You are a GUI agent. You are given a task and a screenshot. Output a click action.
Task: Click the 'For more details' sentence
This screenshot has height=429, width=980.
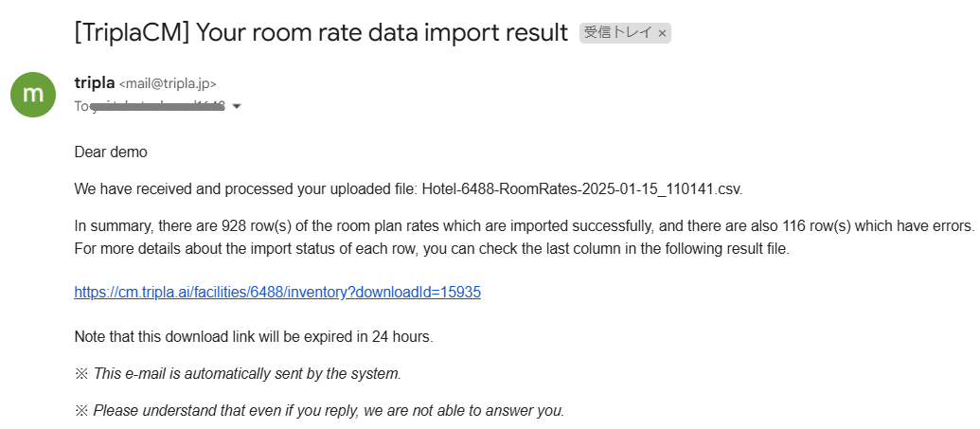(432, 249)
